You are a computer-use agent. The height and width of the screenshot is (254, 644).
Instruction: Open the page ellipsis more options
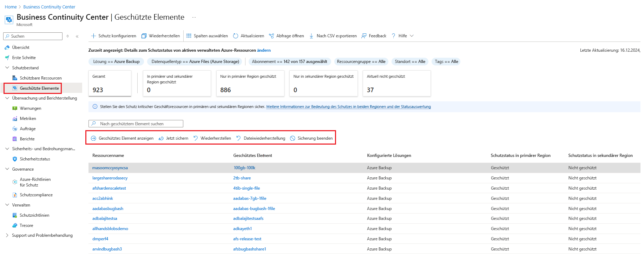[x=194, y=17]
